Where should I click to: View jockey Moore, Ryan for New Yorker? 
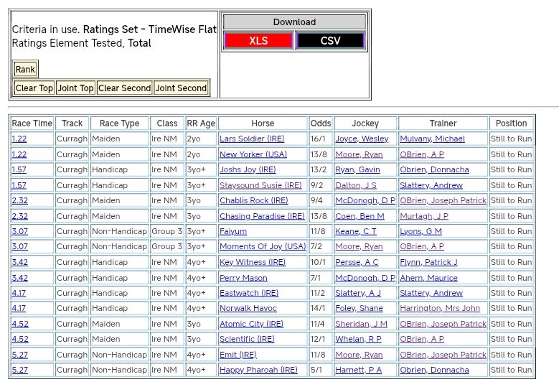(359, 154)
